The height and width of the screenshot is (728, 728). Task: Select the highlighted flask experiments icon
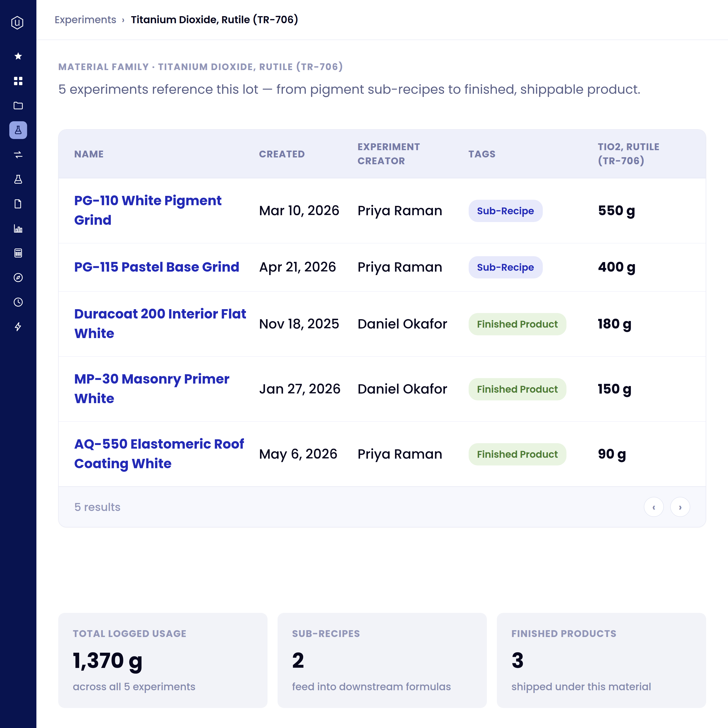coord(18,130)
